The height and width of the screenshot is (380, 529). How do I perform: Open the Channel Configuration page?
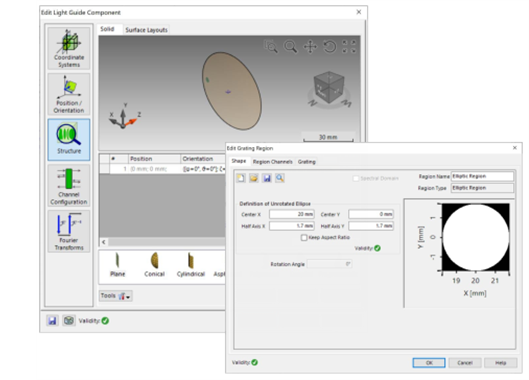click(x=69, y=186)
